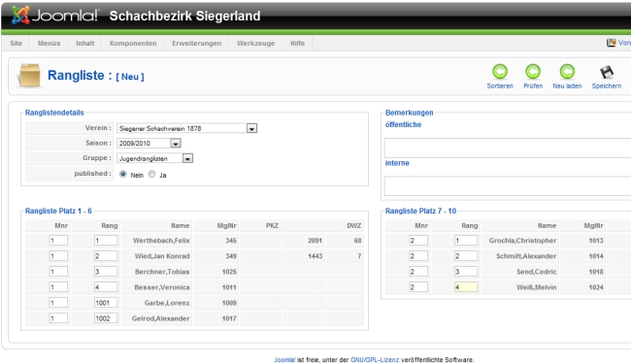Open the Saison dropdown
The width and height of the screenshot is (631, 364).
pyautogui.click(x=149, y=144)
